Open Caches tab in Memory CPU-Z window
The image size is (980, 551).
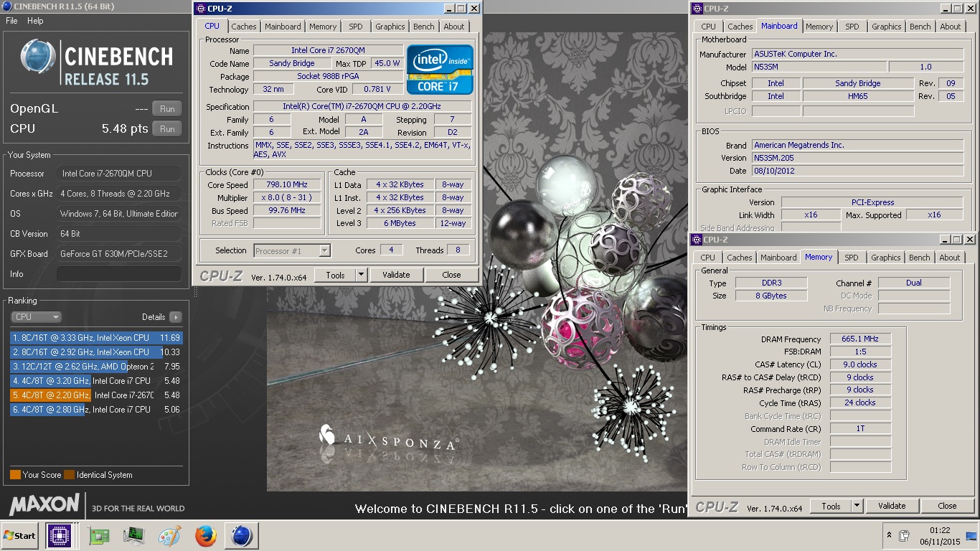[739, 258]
